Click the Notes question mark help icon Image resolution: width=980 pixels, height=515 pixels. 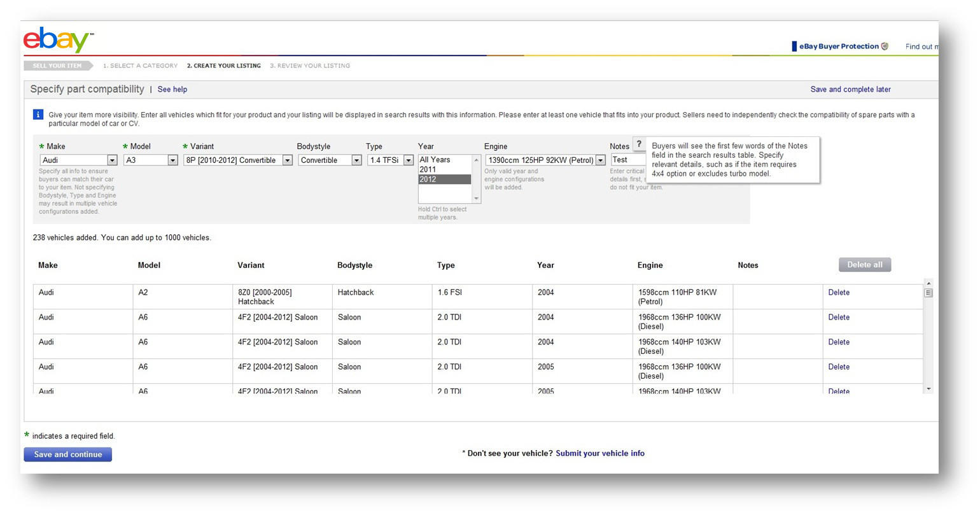(639, 144)
